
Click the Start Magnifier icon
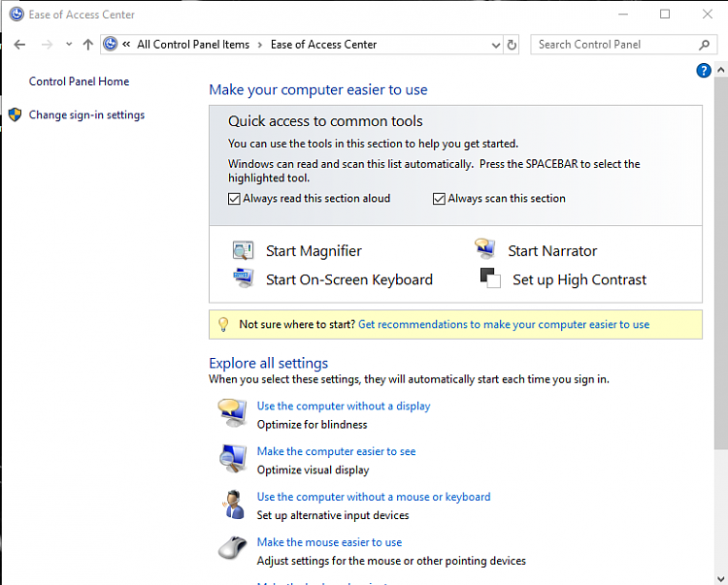click(243, 250)
